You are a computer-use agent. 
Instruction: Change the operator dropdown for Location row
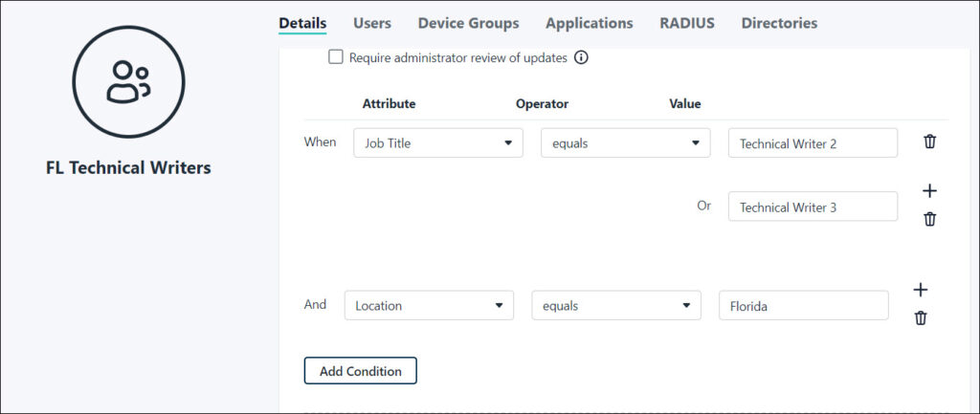tap(615, 306)
